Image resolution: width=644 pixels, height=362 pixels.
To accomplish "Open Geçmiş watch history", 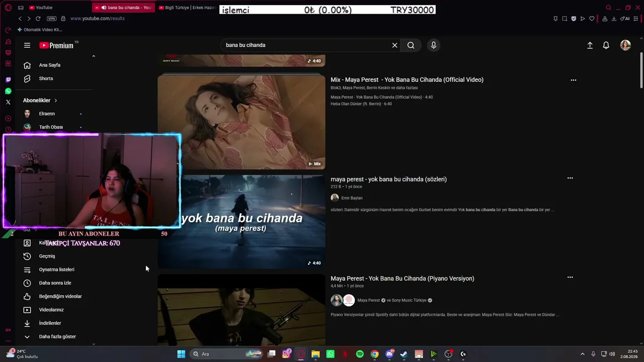I will click(54, 256).
